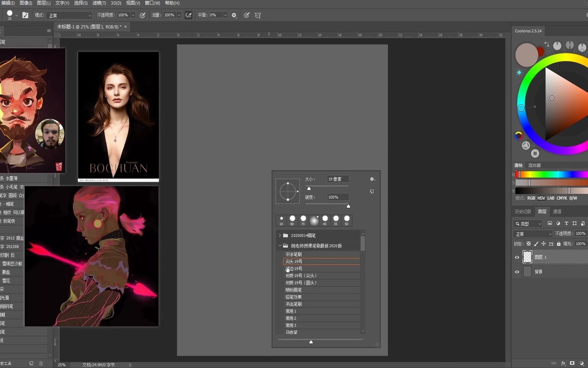Viewport: 588px width, 368px height.
Task: Open the 滤镜(T) menu
Action: point(99,3)
